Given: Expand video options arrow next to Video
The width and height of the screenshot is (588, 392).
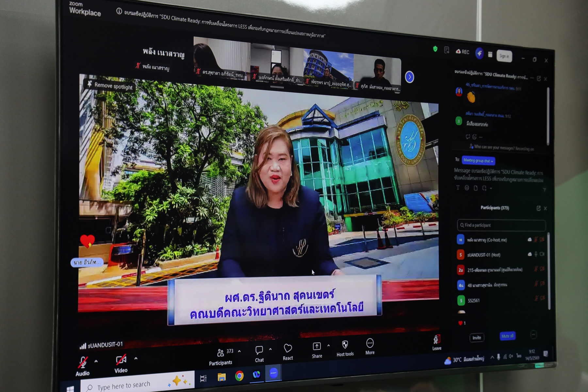Looking at the screenshot, I should pyautogui.click(x=136, y=359).
